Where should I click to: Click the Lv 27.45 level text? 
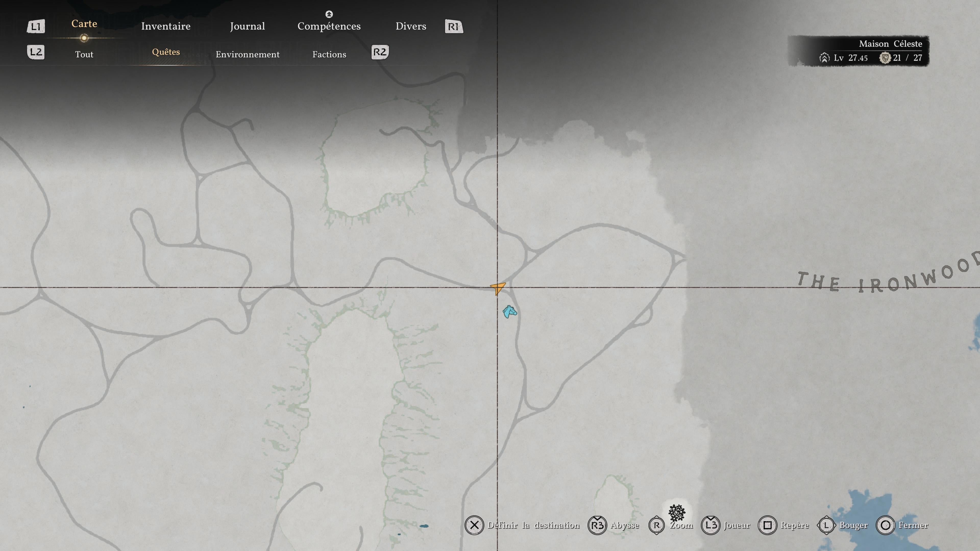[851, 58]
